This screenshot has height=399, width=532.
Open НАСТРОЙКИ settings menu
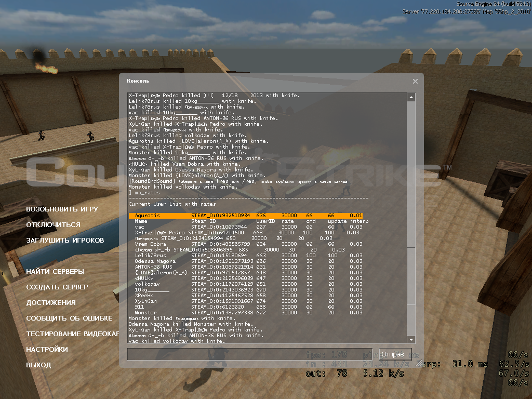(47, 350)
